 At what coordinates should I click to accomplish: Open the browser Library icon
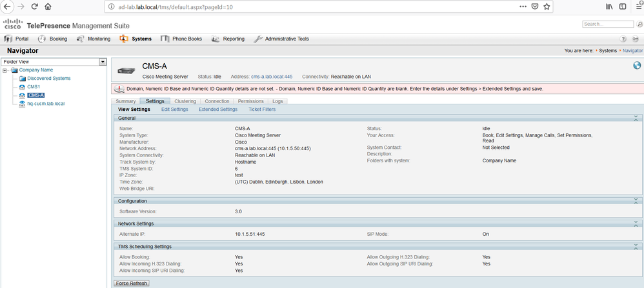(609, 6)
